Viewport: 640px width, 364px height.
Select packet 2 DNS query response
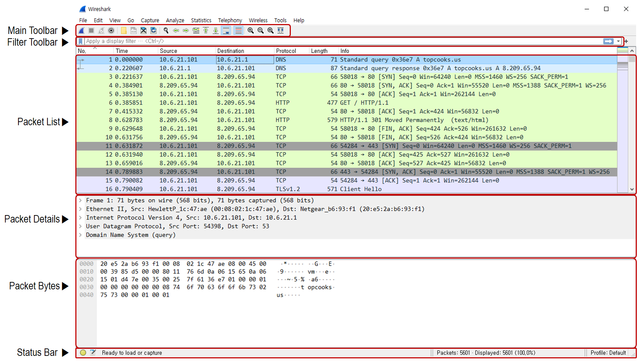(347, 68)
